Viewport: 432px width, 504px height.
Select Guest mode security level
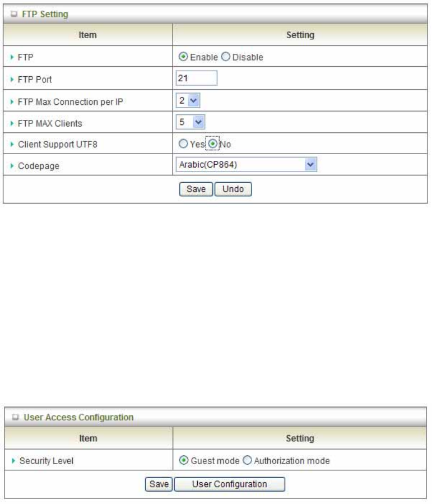[183, 460]
